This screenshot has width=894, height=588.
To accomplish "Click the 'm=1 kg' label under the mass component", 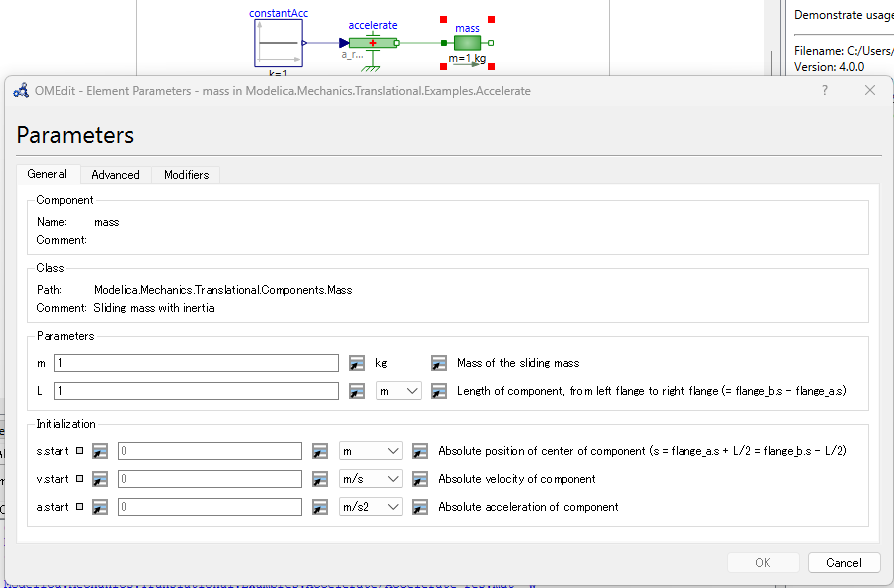I will coord(468,58).
